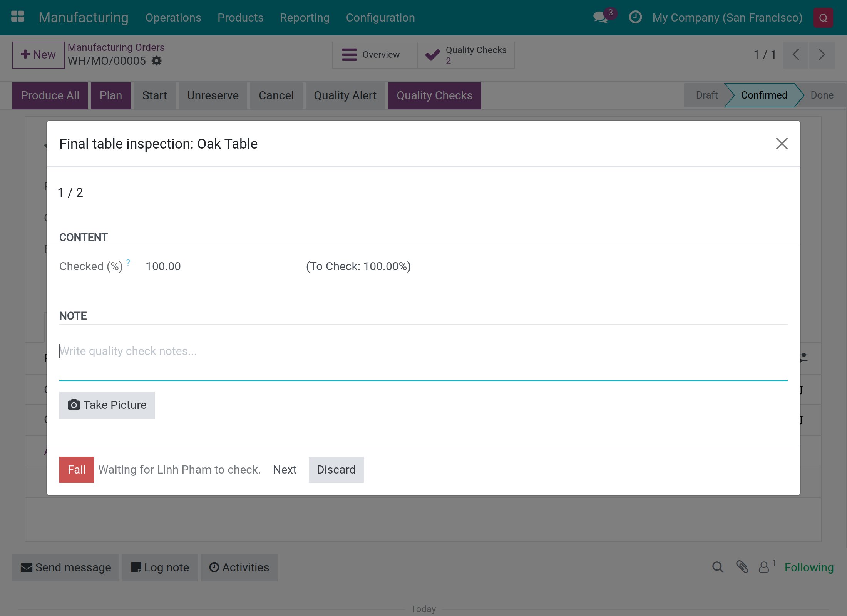Open the activities clock icon in navbar
This screenshot has height=616, width=847.
pos(635,17)
